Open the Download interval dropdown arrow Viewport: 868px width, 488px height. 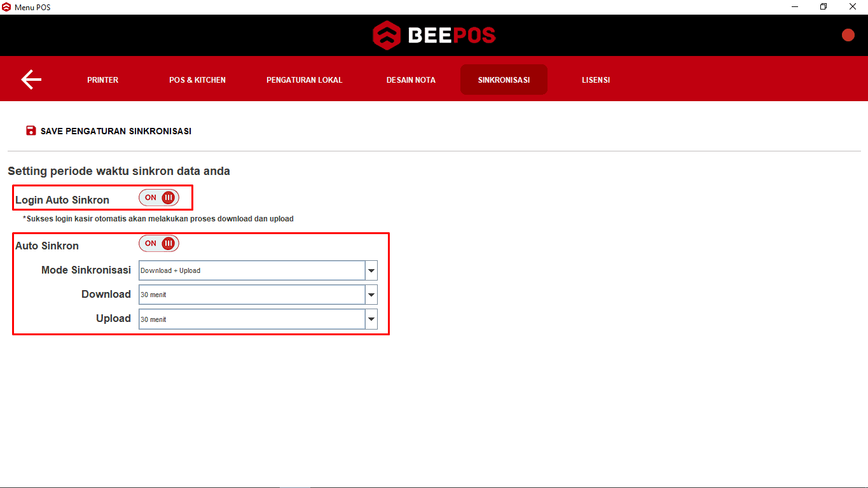pos(371,295)
